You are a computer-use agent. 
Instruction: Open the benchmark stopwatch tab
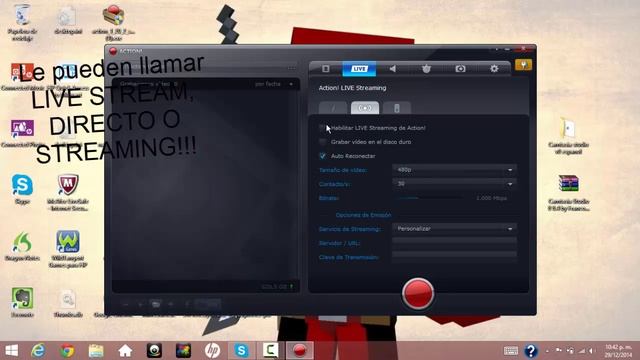(x=427, y=69)
